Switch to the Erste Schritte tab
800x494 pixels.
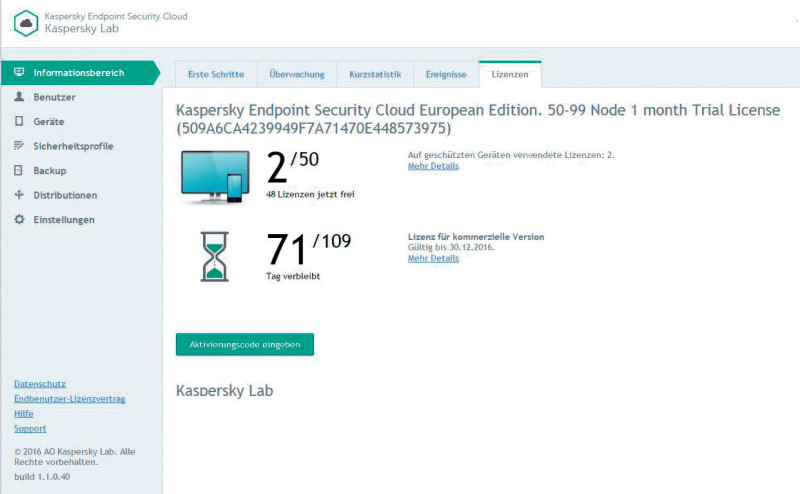tap(216, 75)
